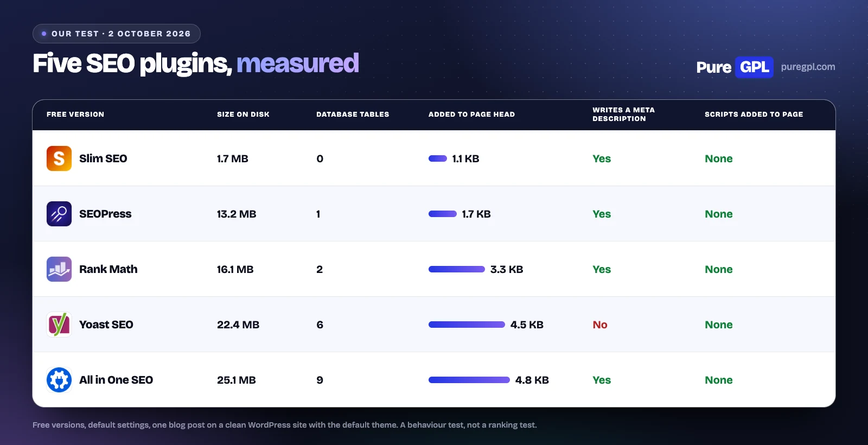The height and width of the screenshot is (445, 868).
Task: Click the '1.1 KB' page head value
Action: pyautogui.click(x=465, y=158)
